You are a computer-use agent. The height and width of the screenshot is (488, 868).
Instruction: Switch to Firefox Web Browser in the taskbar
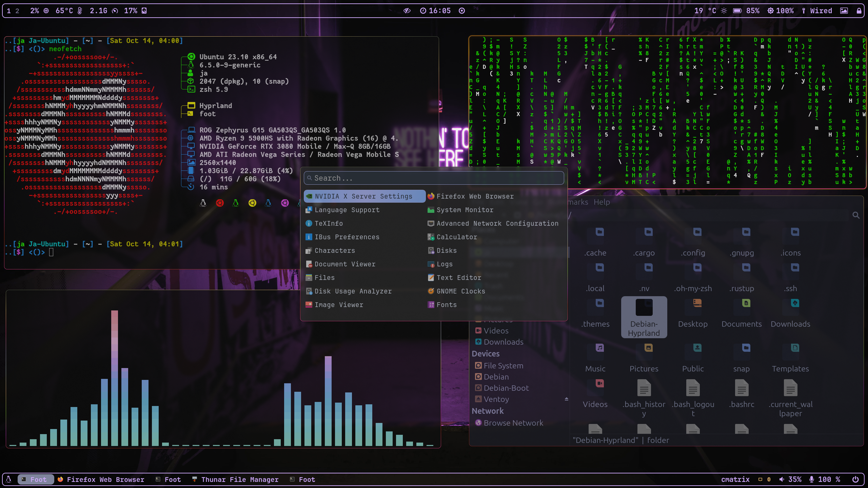(101, 479)
